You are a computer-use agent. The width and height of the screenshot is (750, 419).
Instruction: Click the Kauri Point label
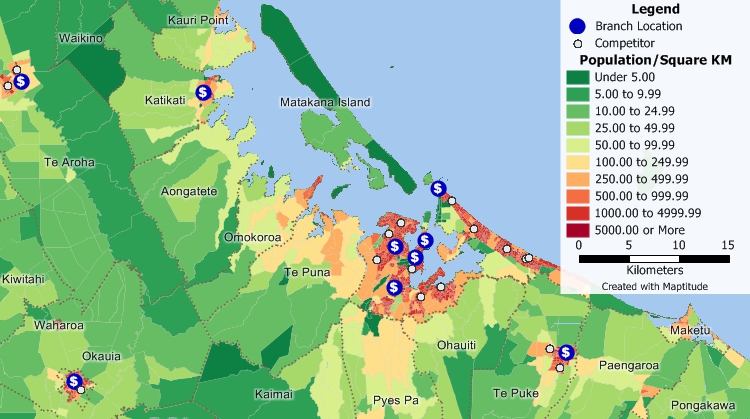pyautogui.click(x=200, y=20)
